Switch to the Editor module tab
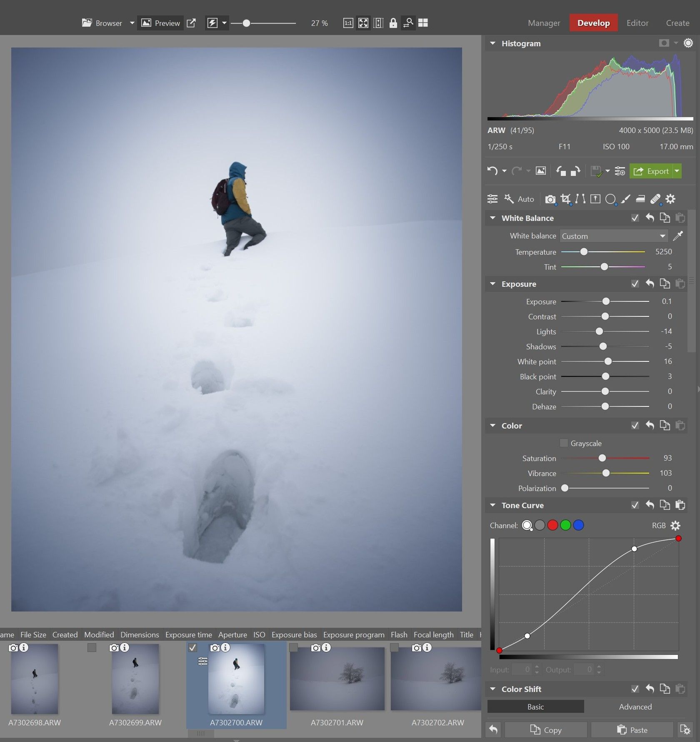 coord(637,23)
